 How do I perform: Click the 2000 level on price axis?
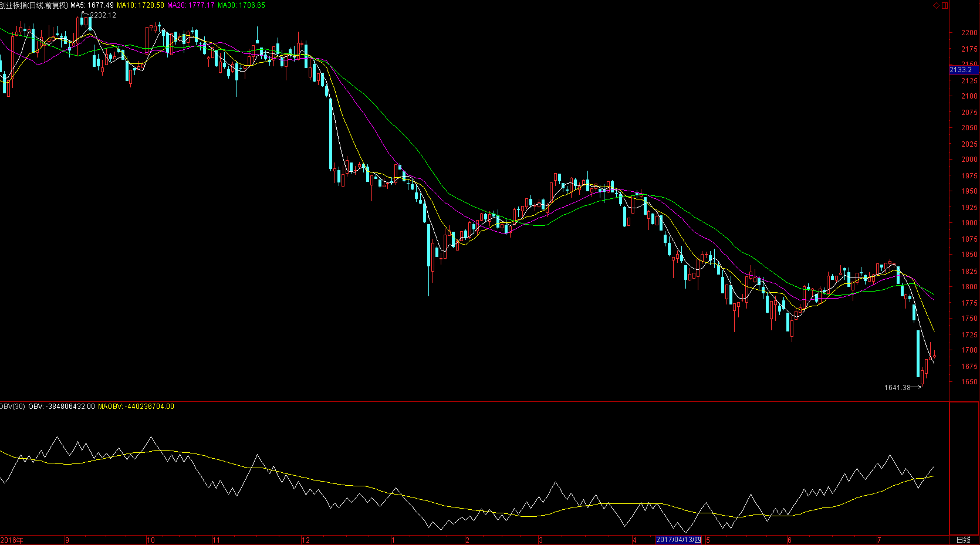[x=969, y=160]
